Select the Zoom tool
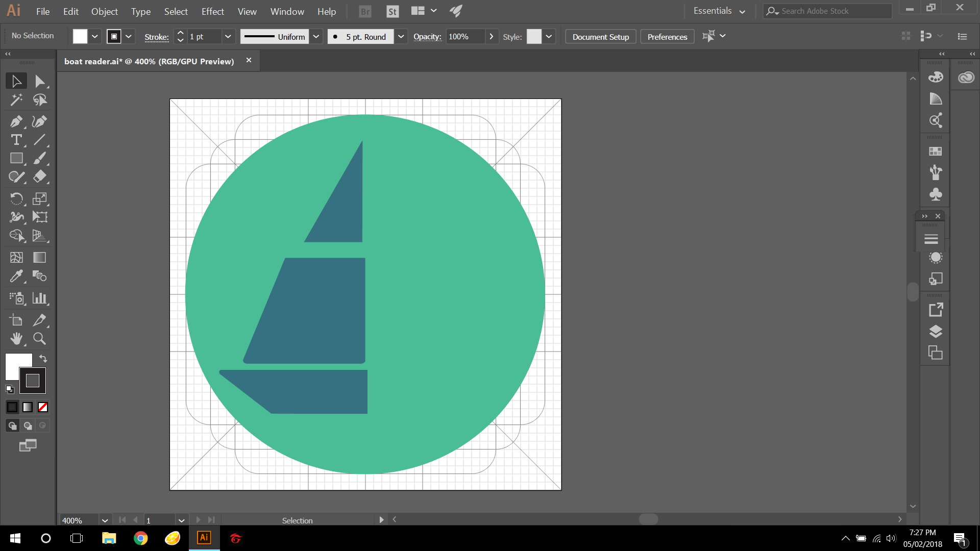Screen dimensions: 980x551 (39, 339)
